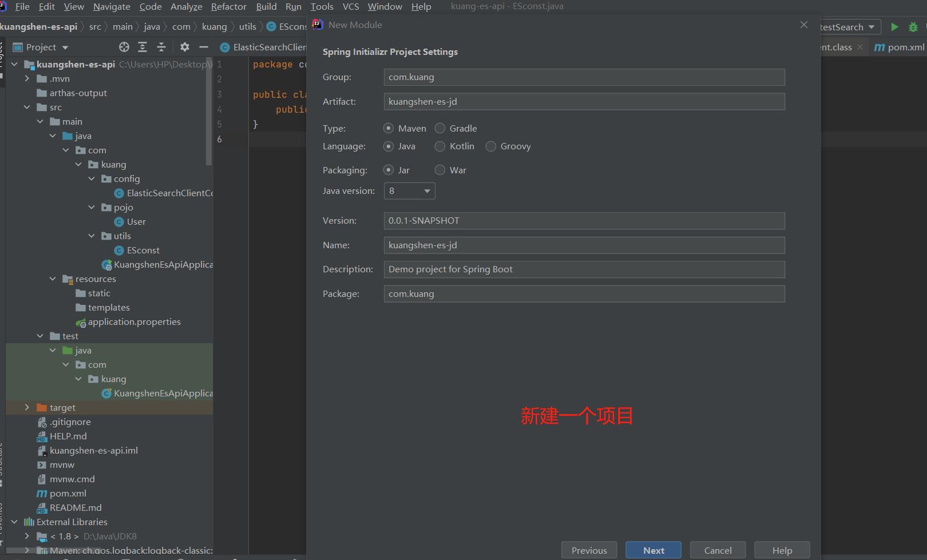Click the Expand All icon in Project panel
Image resolution: width=927 pixels, height=560 pixels.
142,47
